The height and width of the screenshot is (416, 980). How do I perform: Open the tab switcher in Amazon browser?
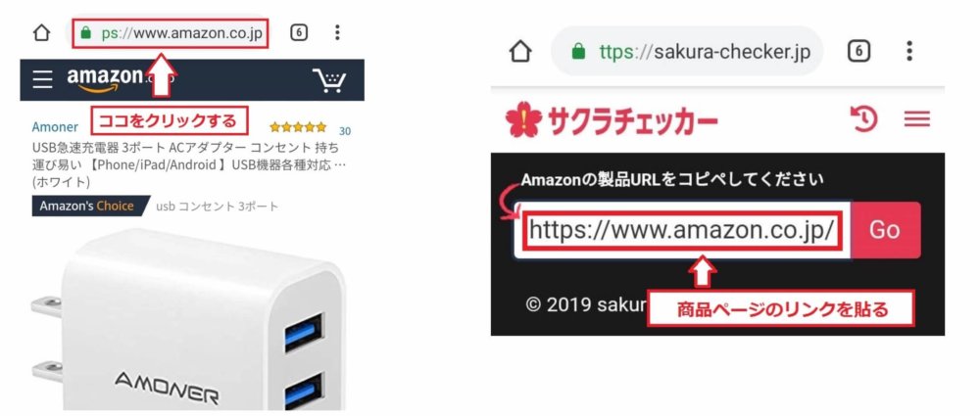[x=299, y=32]
